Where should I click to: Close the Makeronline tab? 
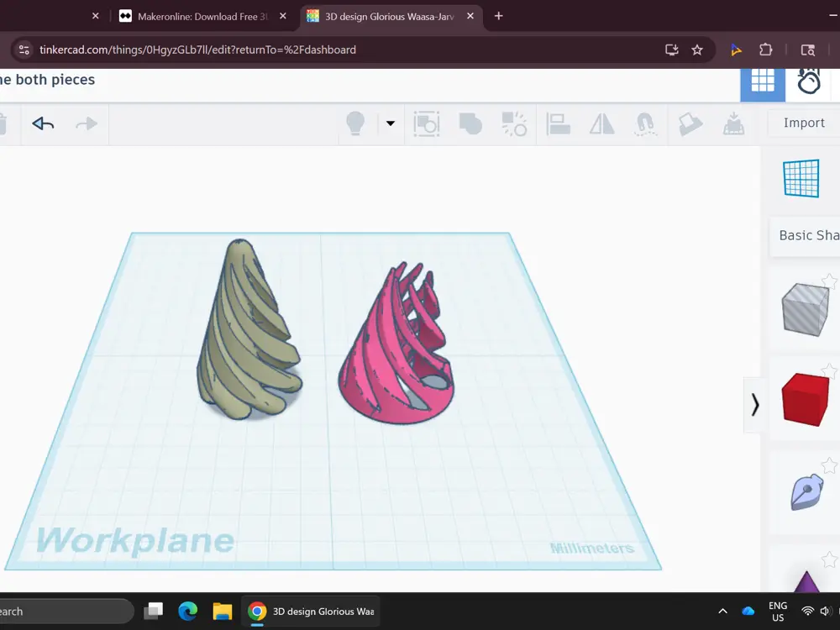(283, 16)
